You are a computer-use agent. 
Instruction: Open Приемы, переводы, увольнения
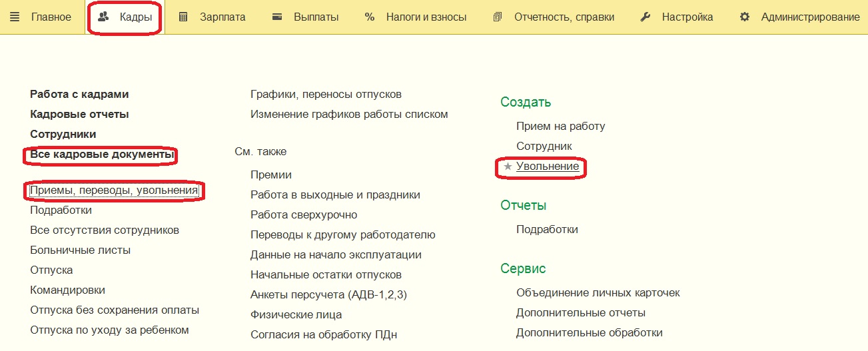pos(114,190)
